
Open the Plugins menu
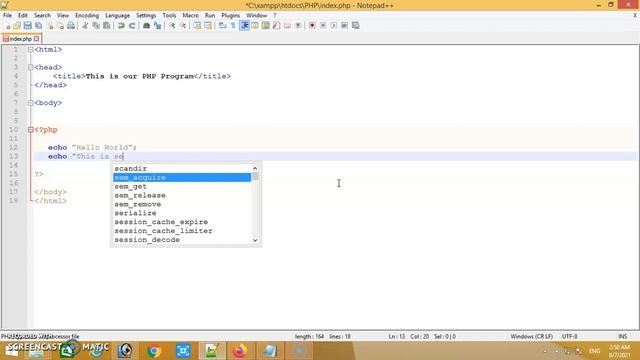[231, 16]
